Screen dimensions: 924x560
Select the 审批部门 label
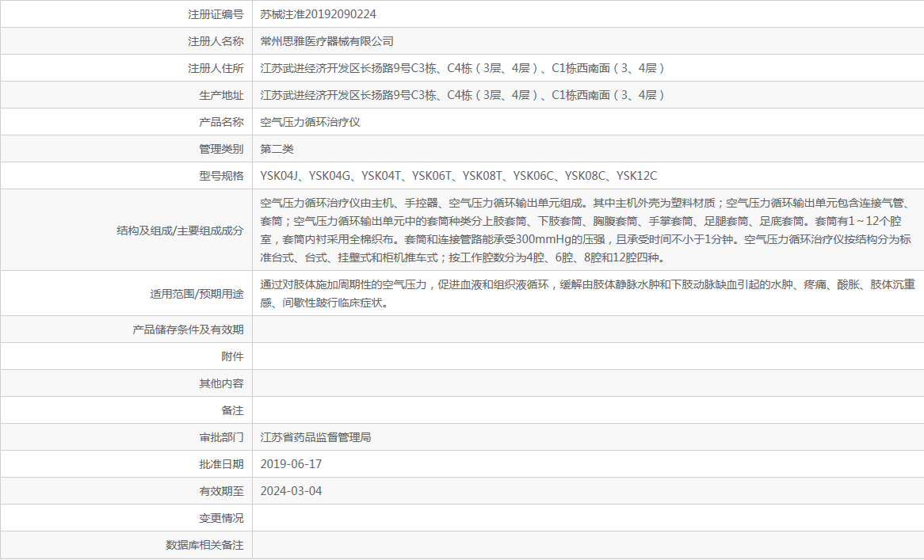click(221, 437)
